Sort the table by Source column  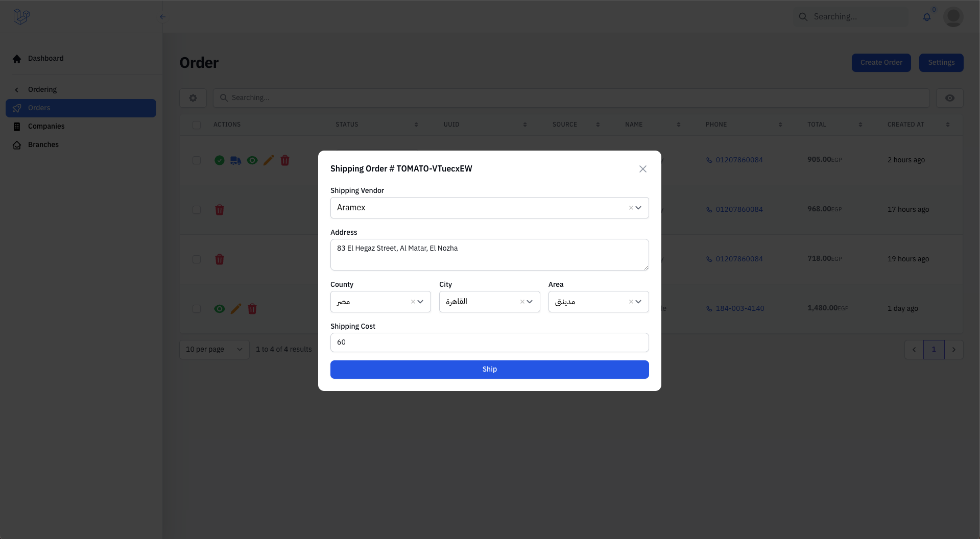[x=598, y=125]
